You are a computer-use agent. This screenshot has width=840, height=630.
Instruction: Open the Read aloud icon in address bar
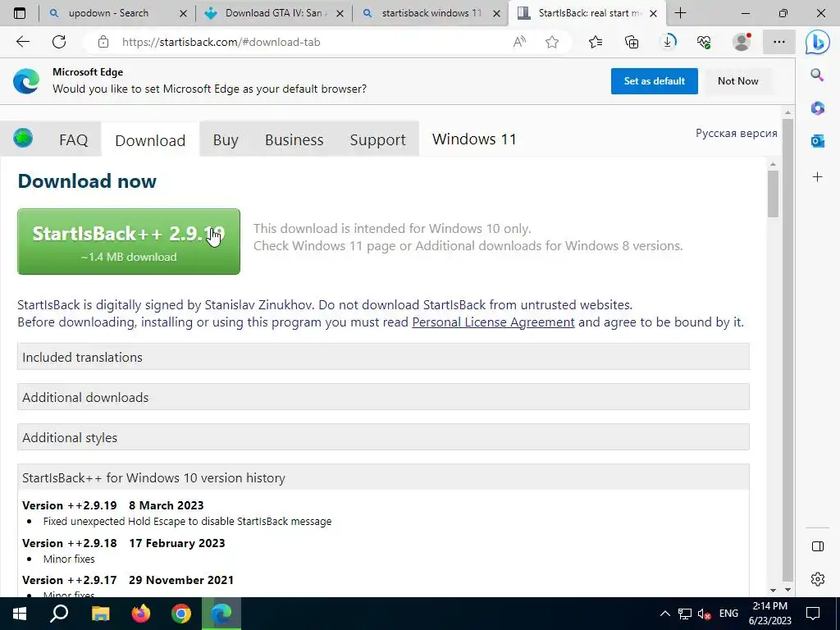(519, 42)
